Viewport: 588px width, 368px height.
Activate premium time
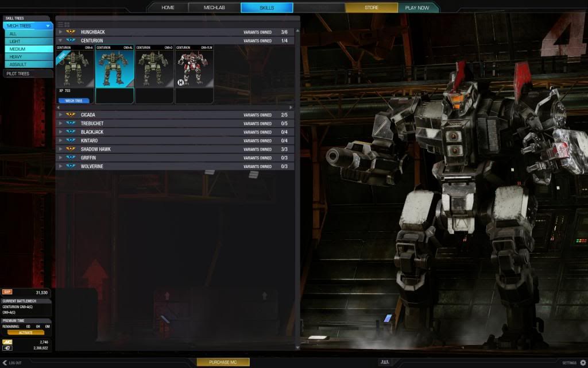pos(26,332)
